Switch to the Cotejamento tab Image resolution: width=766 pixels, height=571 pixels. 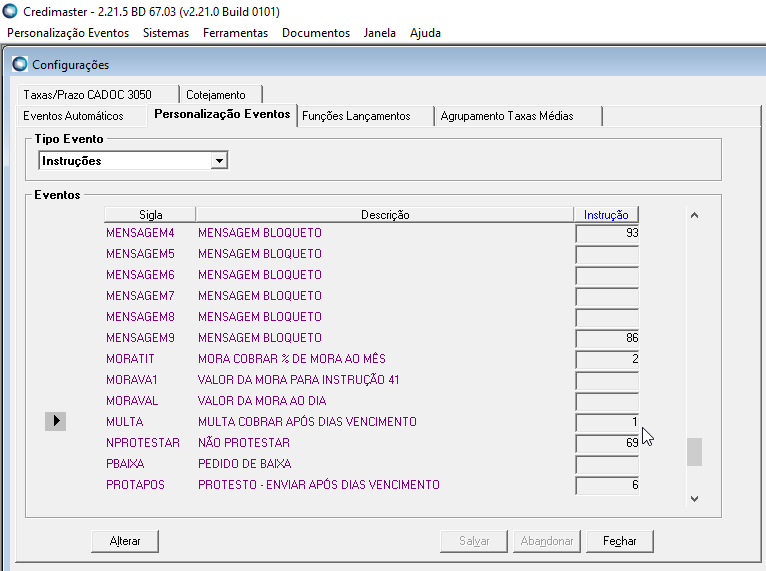(x=221, y=94)
